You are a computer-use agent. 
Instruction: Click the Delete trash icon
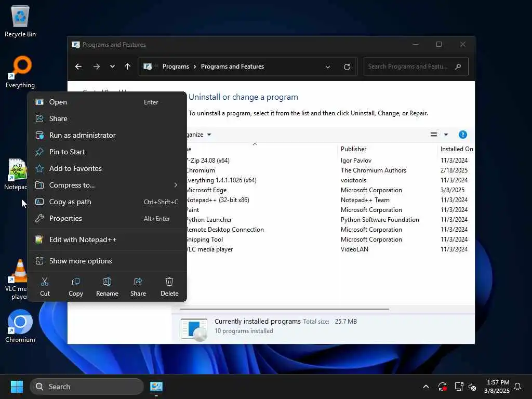(169, 287)
